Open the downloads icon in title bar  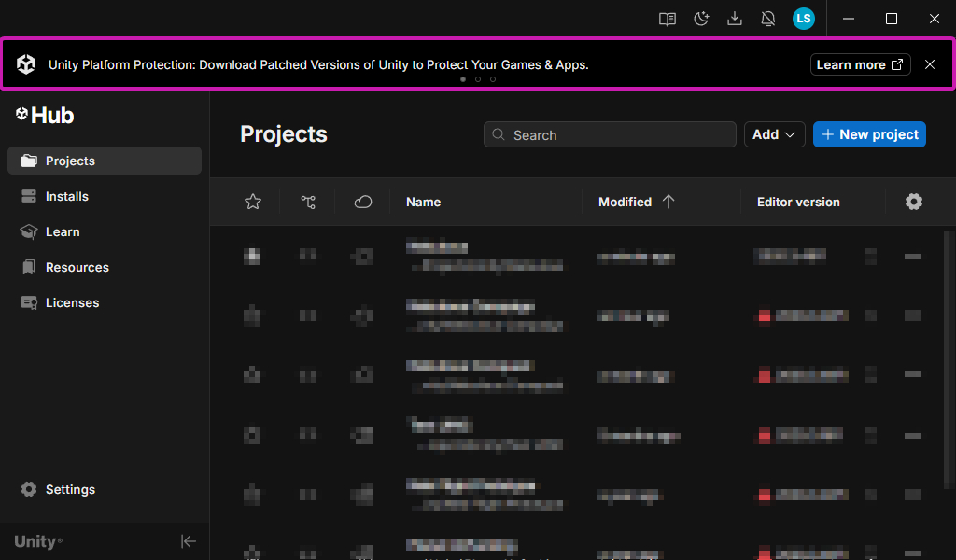click(735, 19)
